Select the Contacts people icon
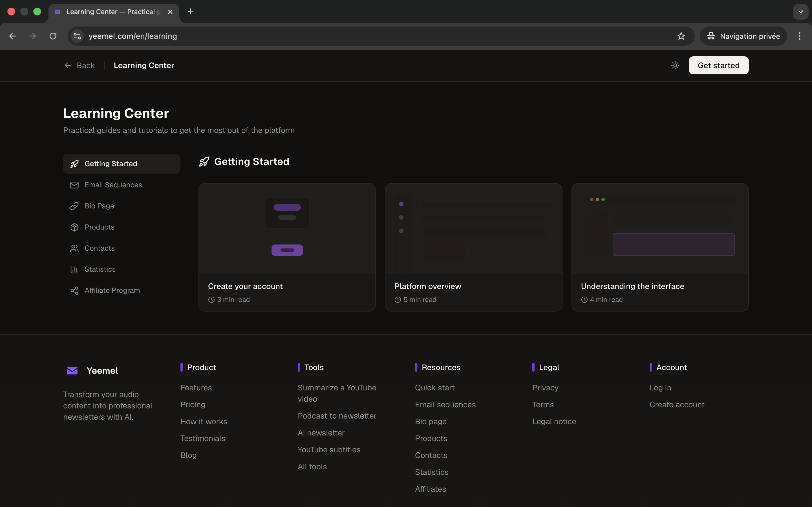The height and width of the screenshot is (507, 812). (x=74, y=248)
